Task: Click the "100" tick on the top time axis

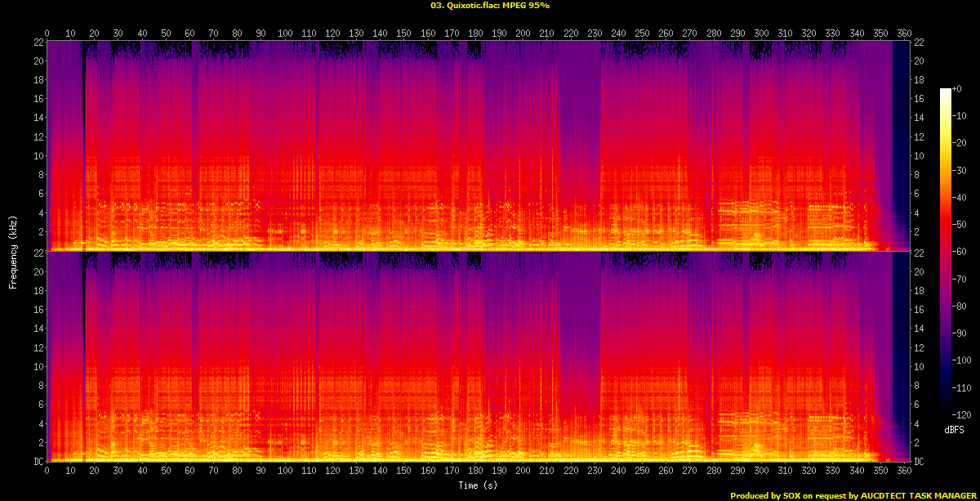Action: [x=285, y=33]
